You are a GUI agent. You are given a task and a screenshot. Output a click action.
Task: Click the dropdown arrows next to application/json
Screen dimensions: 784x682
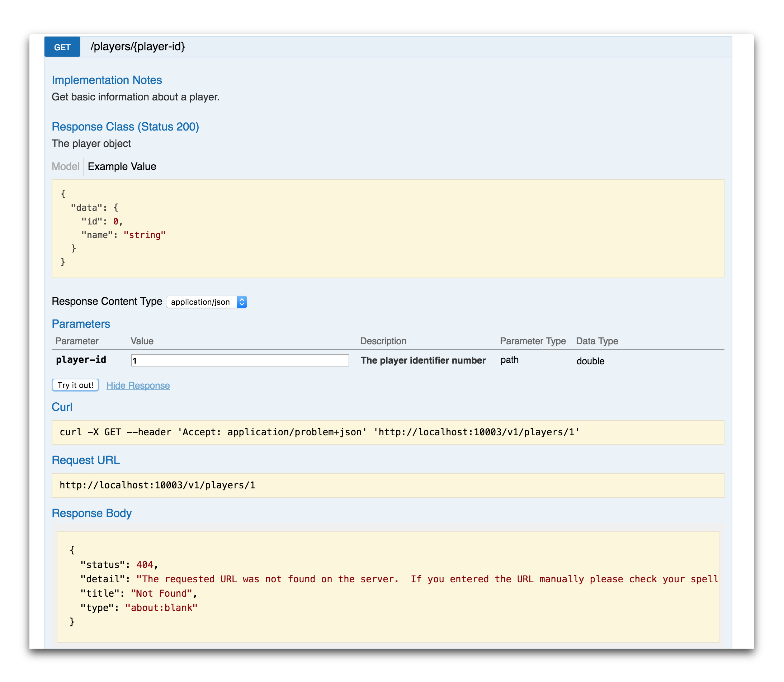click(x=242, y=302)
